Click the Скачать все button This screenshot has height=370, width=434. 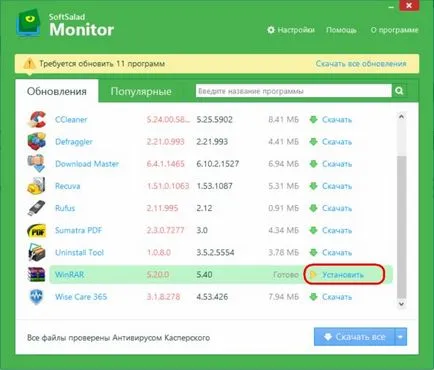[354, 337]
